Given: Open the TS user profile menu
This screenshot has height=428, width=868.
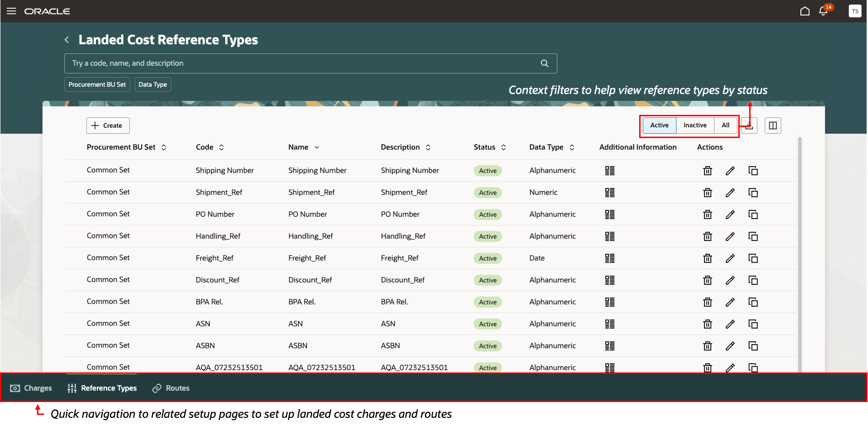Looking at the screenshot, I should [x=855, y=11].
